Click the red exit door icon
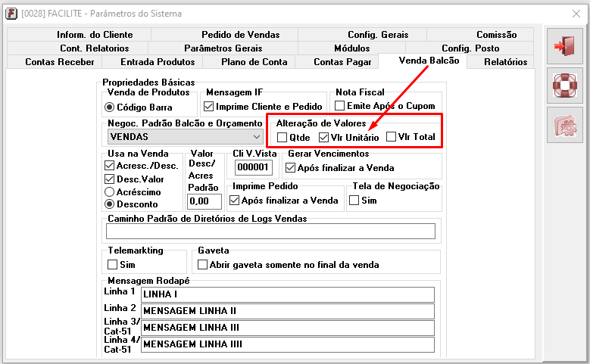Viewport: 590px width, 364px height. pos(564,46)
